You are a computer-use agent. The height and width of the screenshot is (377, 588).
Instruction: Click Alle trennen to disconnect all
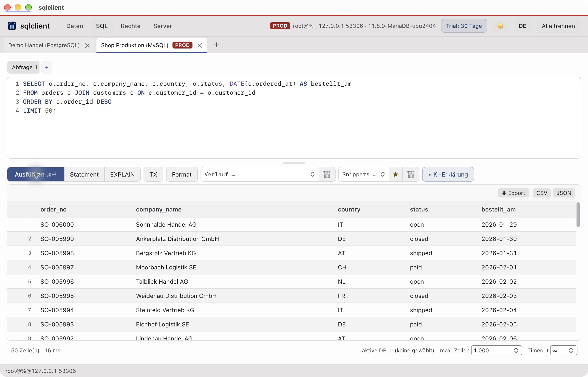point(558,26)
